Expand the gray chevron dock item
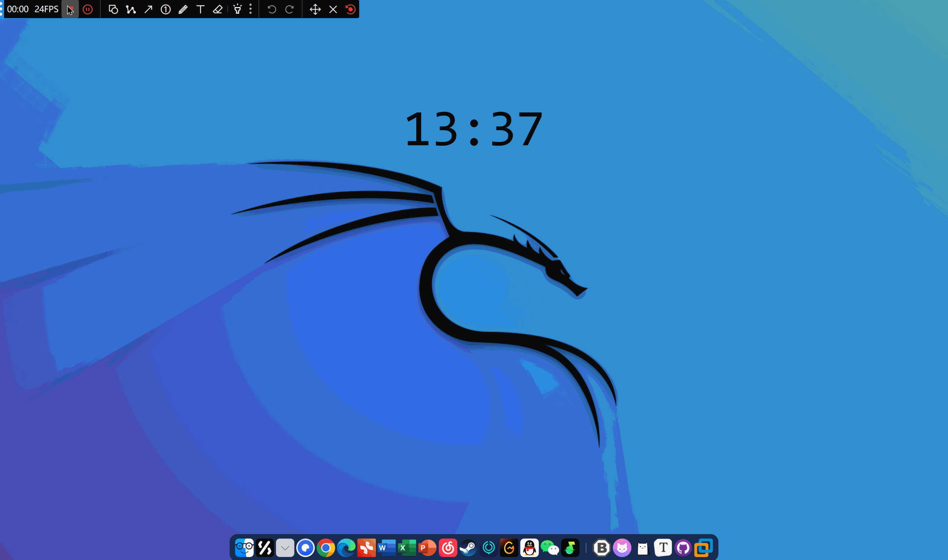 [x=285, y=548]
